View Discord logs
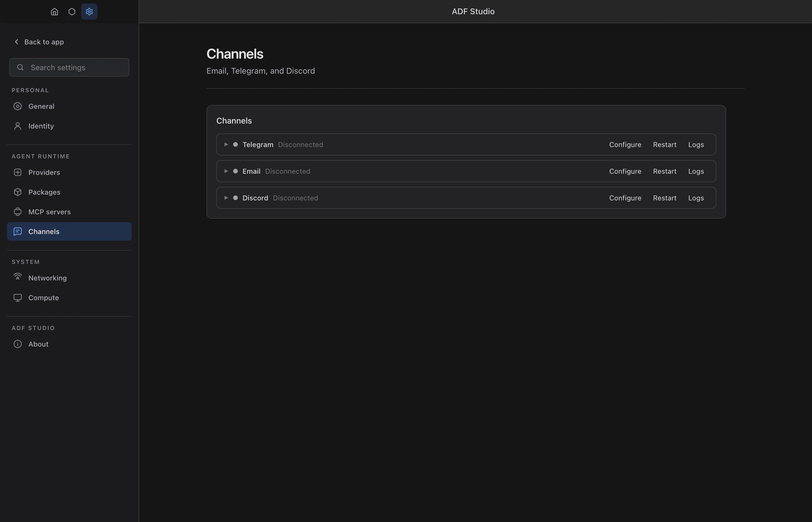This screenshot has width=812, height=522. pos(696,198)
